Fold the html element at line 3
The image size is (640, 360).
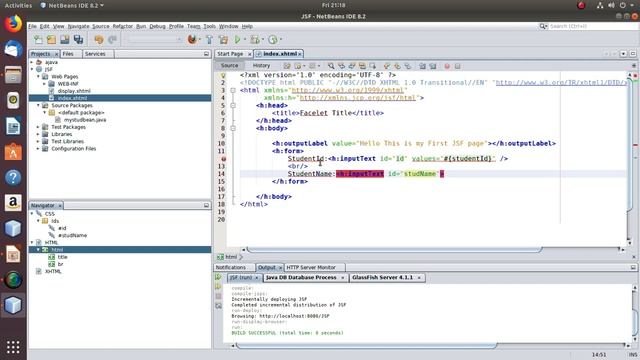pyautogui.click(x=233, y=90)
